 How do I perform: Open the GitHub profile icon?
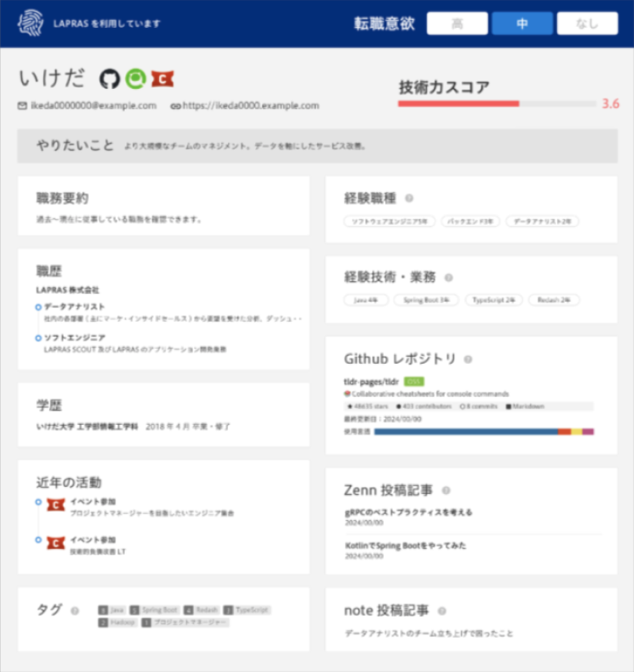[x=110, y=79]
